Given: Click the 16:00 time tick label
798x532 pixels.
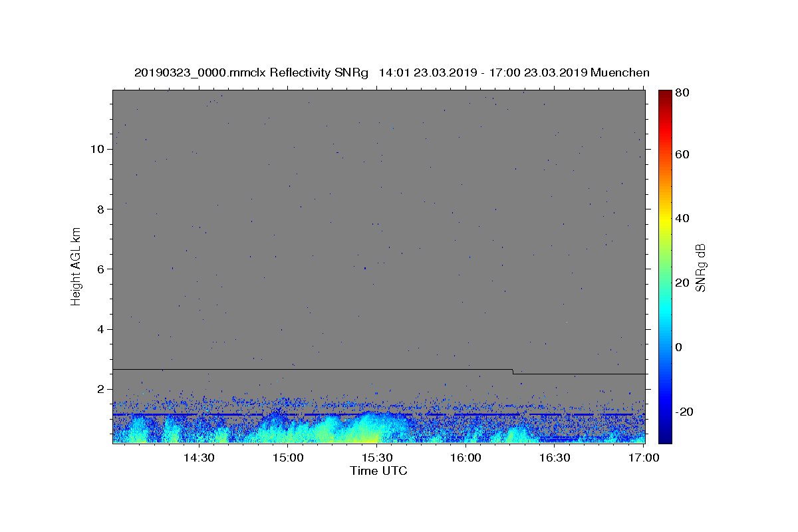Looking at the screenshot, I should [465, 458].
